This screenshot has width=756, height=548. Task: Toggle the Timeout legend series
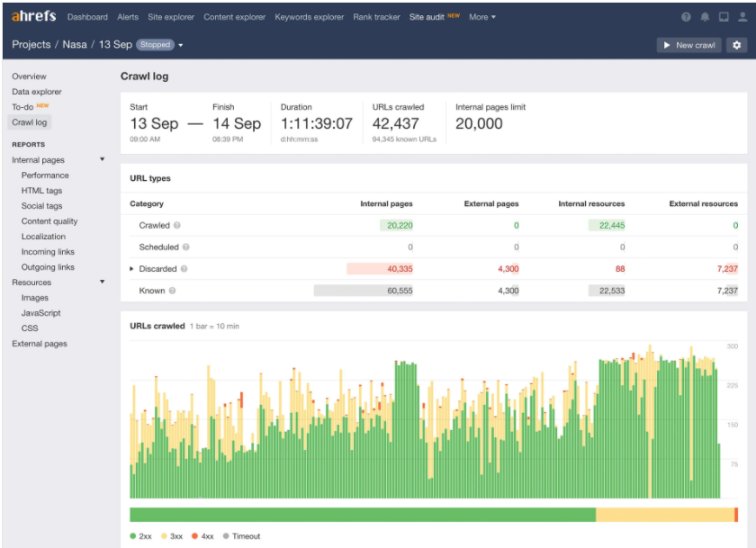coord(240,536)
